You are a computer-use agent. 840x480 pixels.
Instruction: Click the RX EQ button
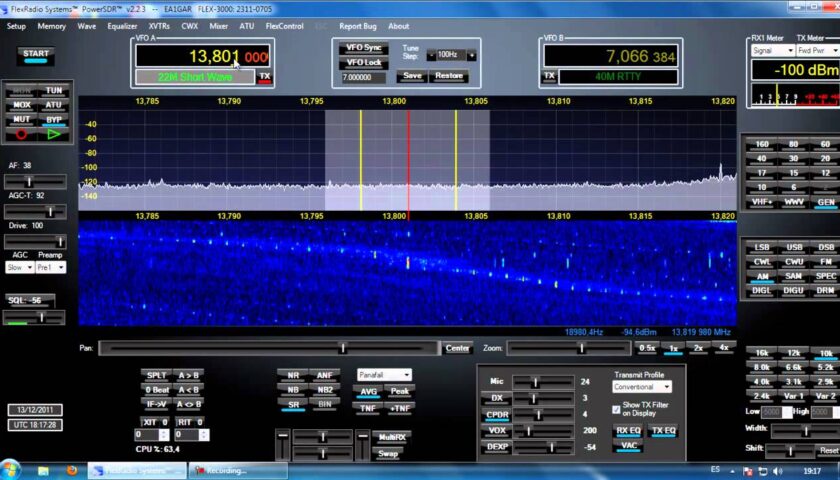[628, 431]
